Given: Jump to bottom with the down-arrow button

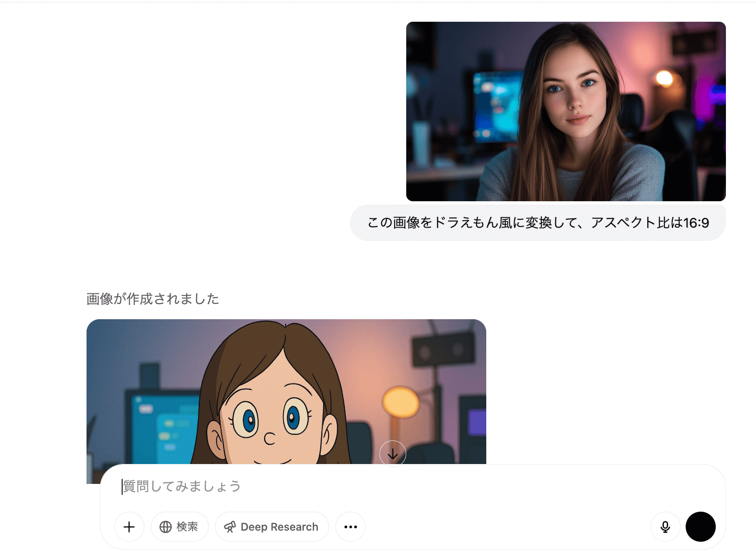Looking at the screenshot, I should tap(392, 454).
